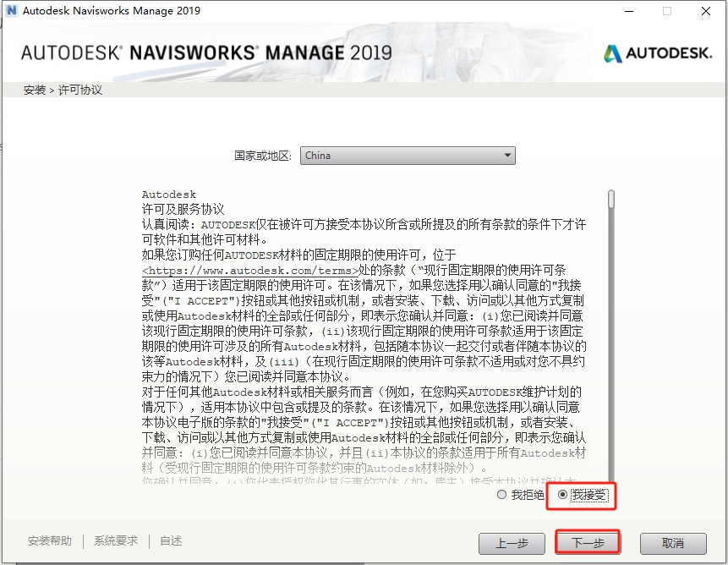Click the license agreement scrollbar thumb
The width and height of the screenshot is (728, 565).
coord(610,198)
